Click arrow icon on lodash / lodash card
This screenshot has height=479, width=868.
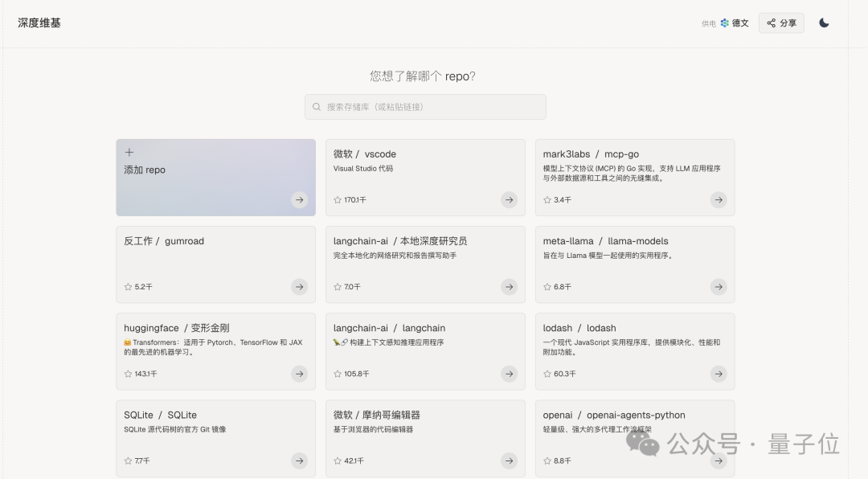pyautogui.click(x=719, y=374)
